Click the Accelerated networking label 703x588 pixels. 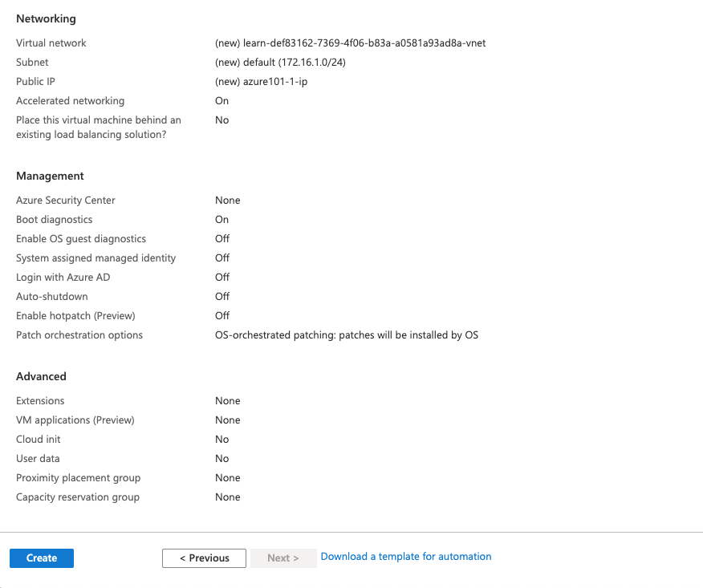tap(70, 101)
